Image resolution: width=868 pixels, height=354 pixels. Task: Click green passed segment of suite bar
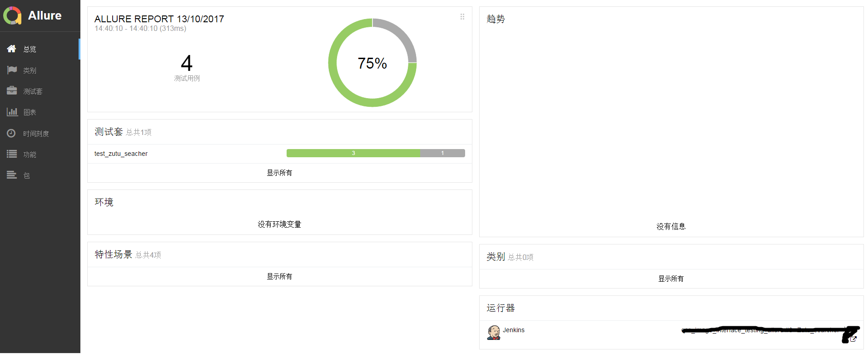pos(353,153)
